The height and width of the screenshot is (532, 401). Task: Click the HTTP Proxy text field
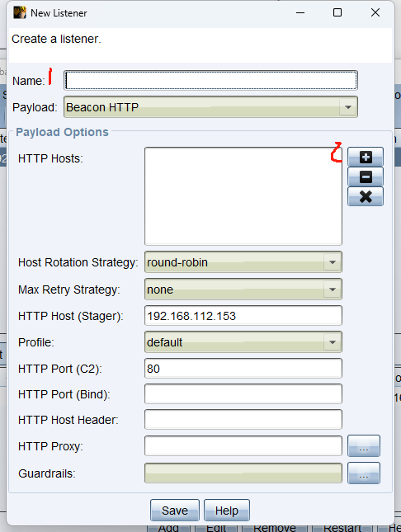[243, 446]
